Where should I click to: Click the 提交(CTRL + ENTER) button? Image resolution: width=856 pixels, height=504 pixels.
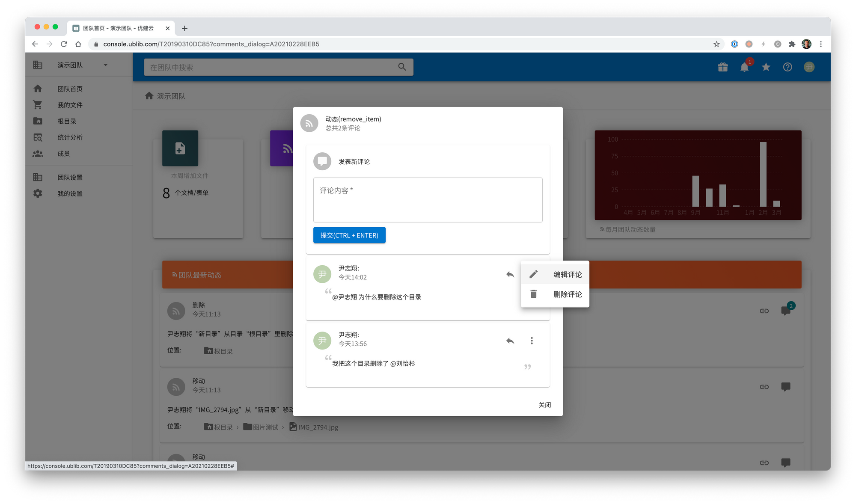click(349, 235)
